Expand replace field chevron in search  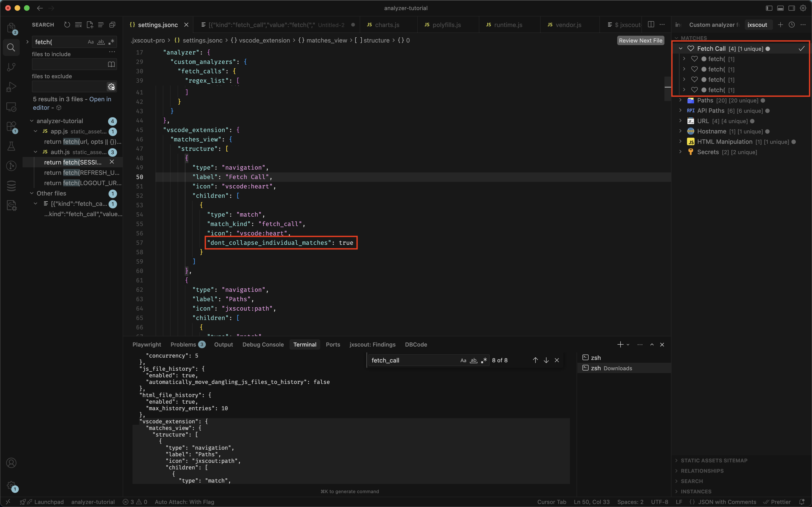tap(27, 42)
